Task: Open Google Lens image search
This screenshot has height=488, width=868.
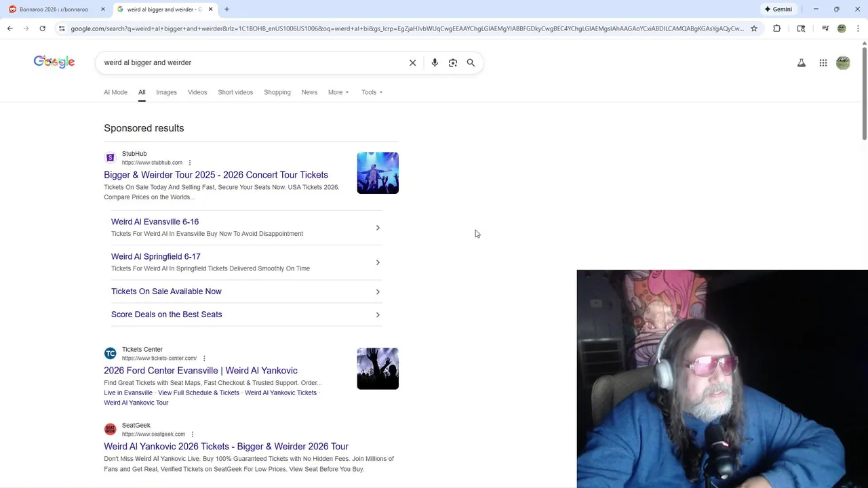Action: (x=453, y=62)
